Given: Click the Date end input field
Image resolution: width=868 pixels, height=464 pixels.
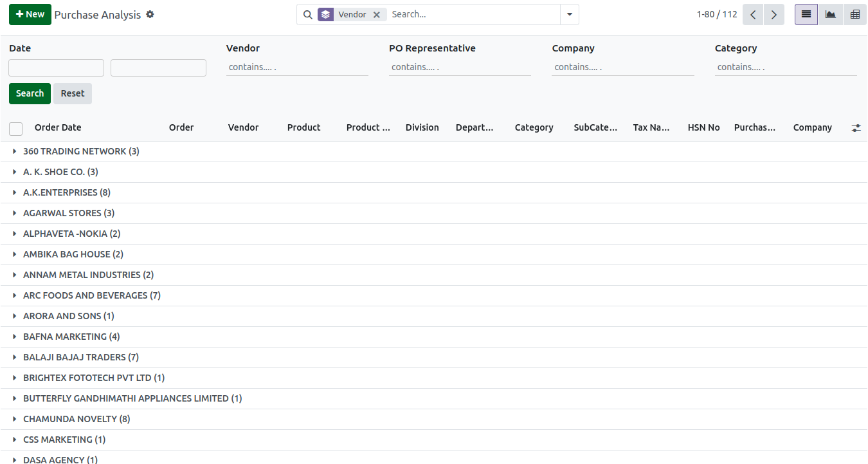Looking at the screenshot, I should (x=158, y=68).
